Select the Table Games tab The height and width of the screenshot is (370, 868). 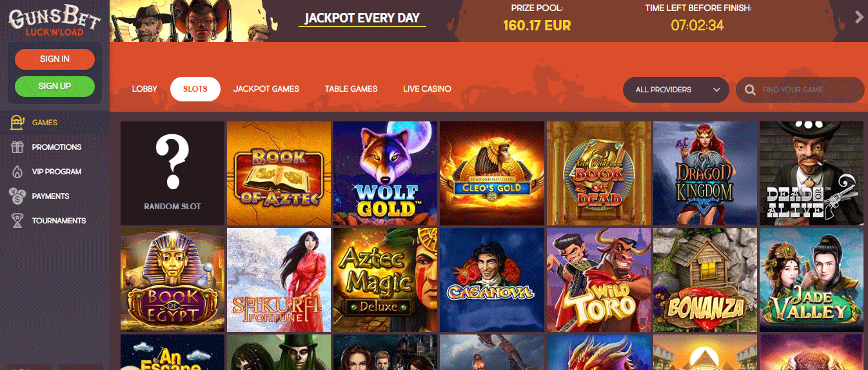pyautogui.click(x=351, y=88)
